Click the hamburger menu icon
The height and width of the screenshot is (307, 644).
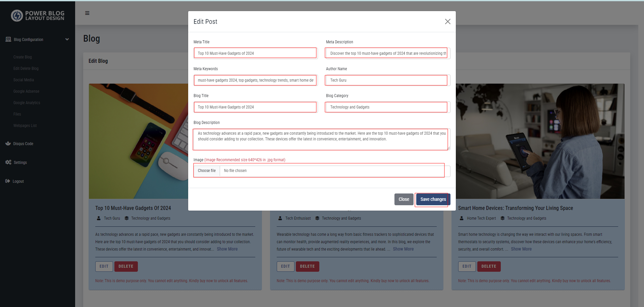(87, 13)
